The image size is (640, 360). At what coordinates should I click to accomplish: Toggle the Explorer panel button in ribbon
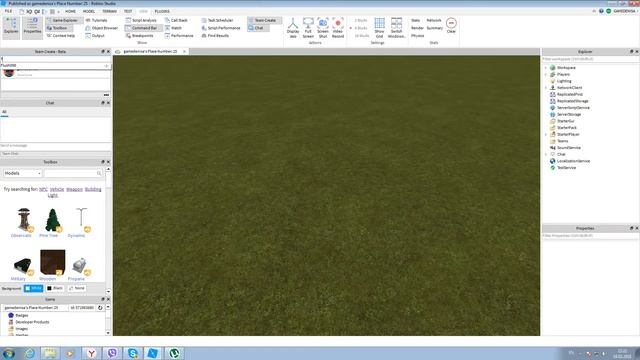[x=11, y=28]
